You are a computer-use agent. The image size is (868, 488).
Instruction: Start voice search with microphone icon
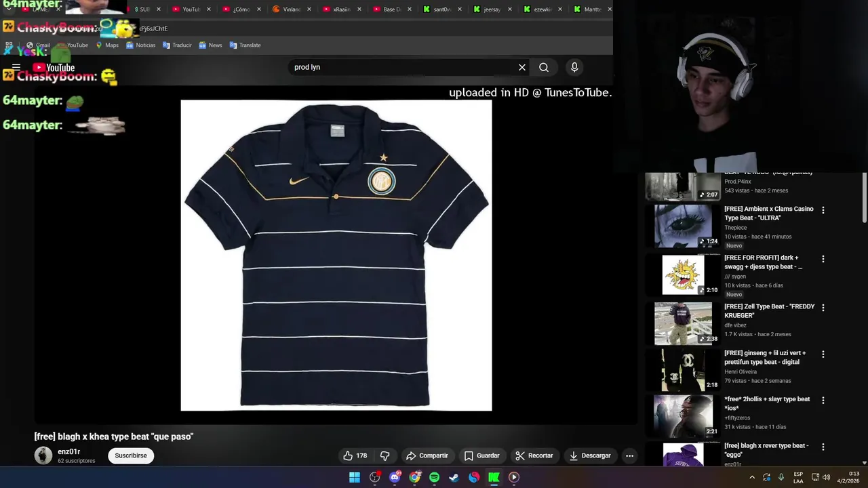[574, 67]
